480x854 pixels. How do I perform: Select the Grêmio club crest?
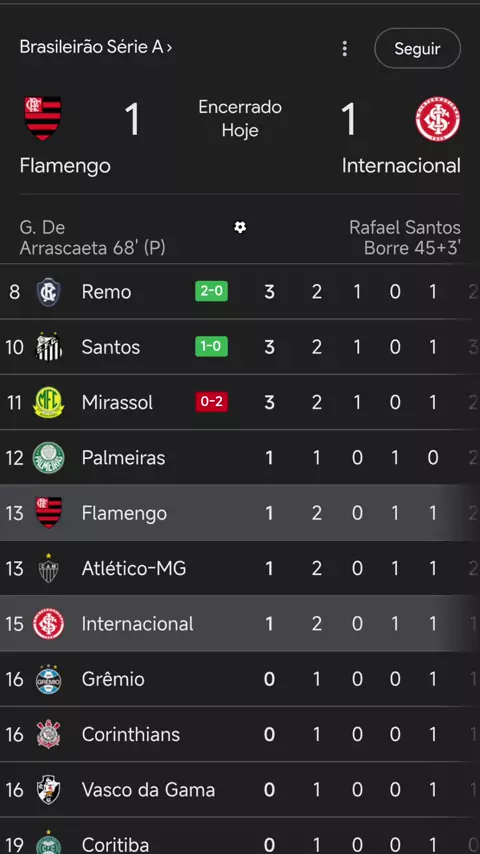point(48,679)
